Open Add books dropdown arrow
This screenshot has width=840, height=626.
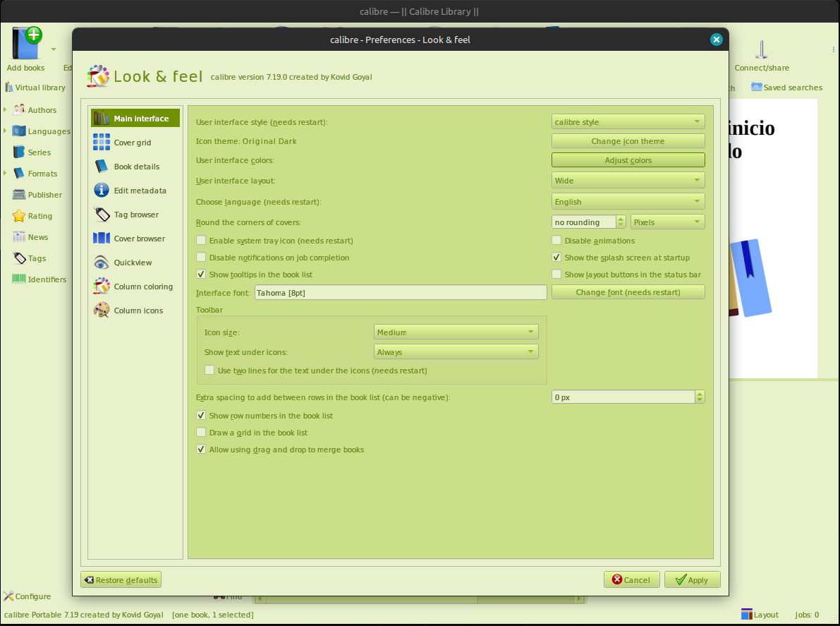[54, 49]
